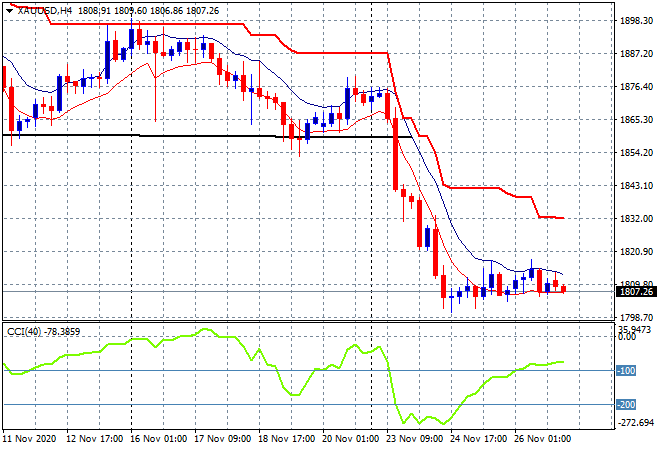Click the -272.694 CCI scale value
This screenshot has height=450, width=660.
636,422
